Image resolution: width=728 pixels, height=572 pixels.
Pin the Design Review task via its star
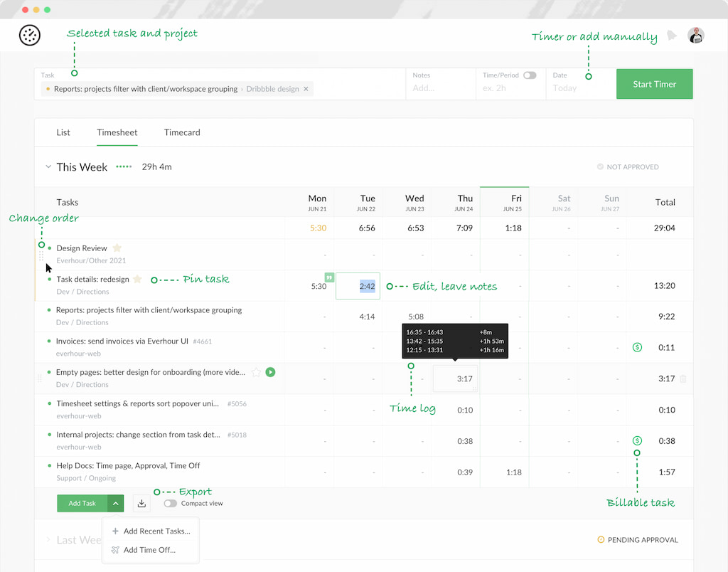coord(117,248)
